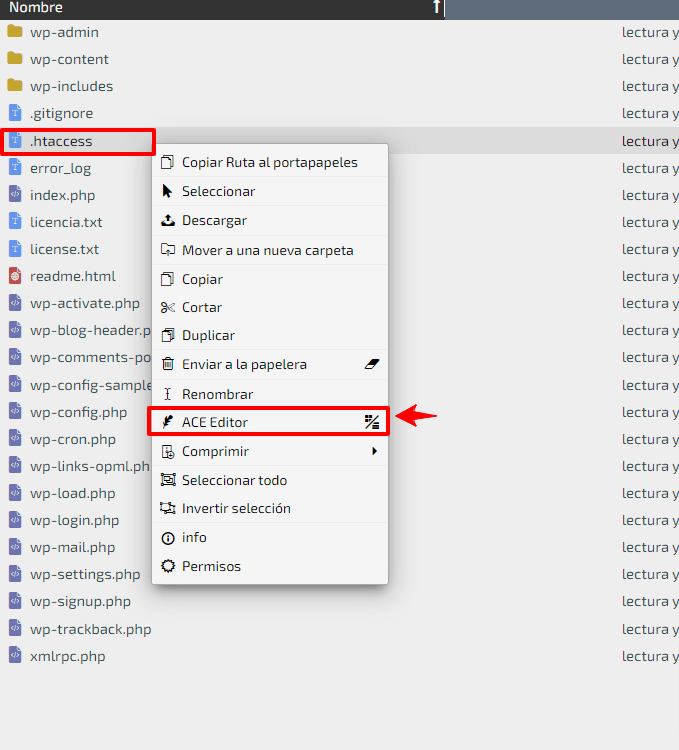679x750 pixels.
Task: Click the xmlrpc.php file icon
Action: pos(15,656)
